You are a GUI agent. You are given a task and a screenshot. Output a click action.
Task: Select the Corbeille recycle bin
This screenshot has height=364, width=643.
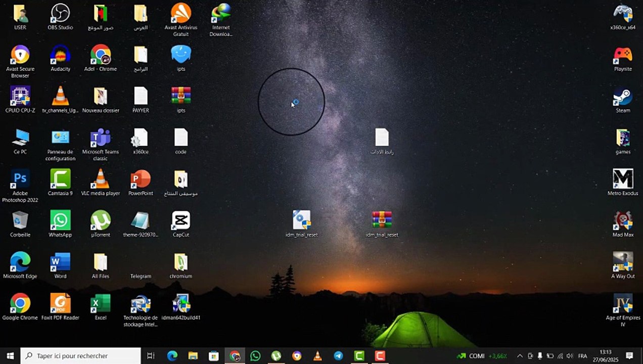(x=20, y=224)
